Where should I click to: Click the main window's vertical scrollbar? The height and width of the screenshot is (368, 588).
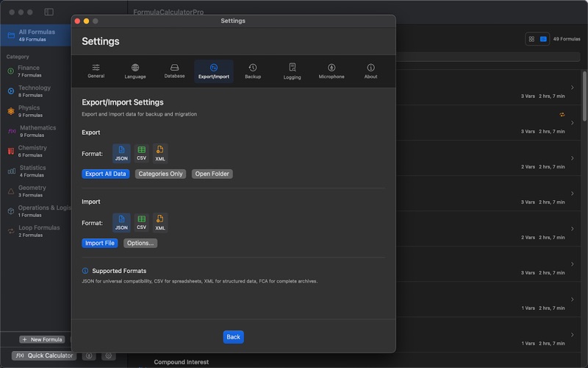[584, 96]
